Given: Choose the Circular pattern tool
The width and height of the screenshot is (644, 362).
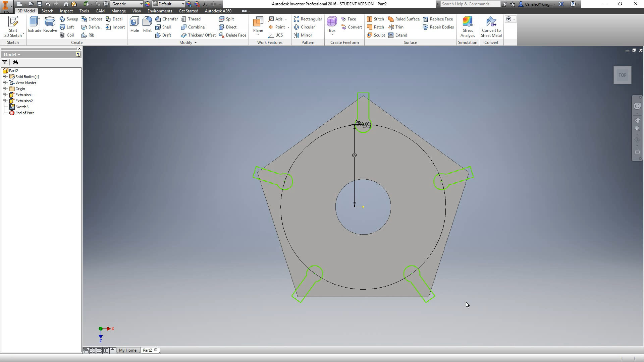Looking at the screenshot, I should [304, 27].
